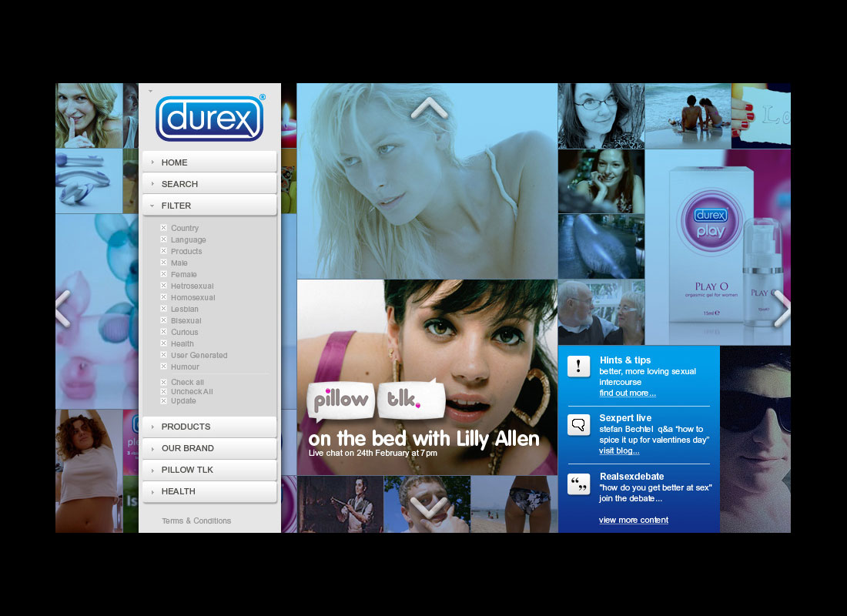The height and width of the screenshot is (616, 847).
Task: Open the blonde woman large center tile
Action: pos(427,181)
